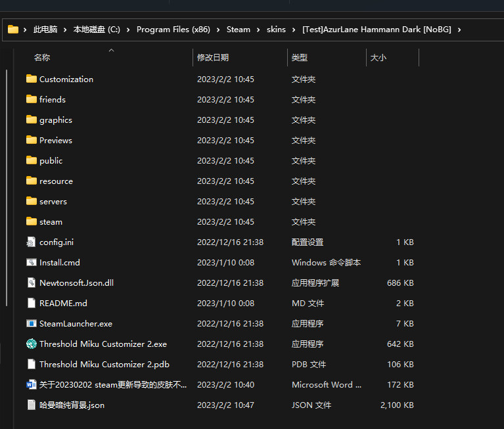Navigate to 此电脑 in the address bar

coord(45,30)
